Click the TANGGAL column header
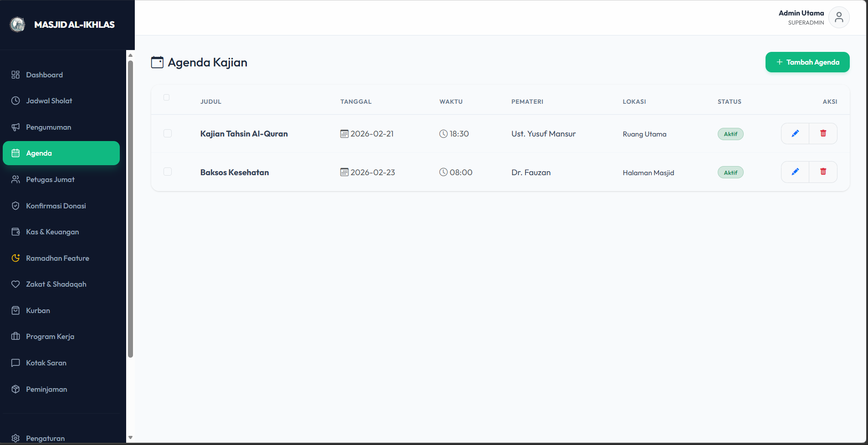Viewport: 868px width, 445px height. click(x=356, y=101)
